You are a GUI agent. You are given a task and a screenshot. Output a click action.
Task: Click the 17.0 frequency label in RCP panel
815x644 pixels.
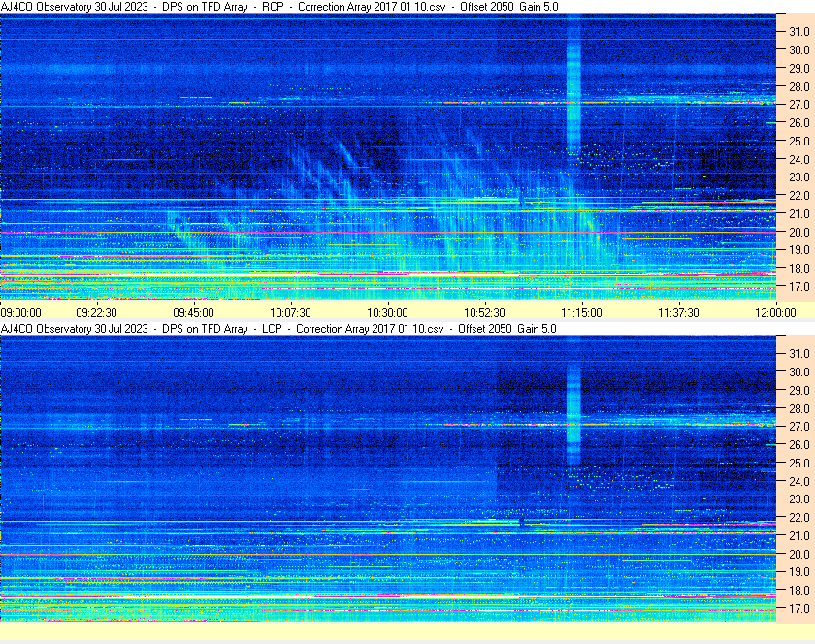pos(799,287)
